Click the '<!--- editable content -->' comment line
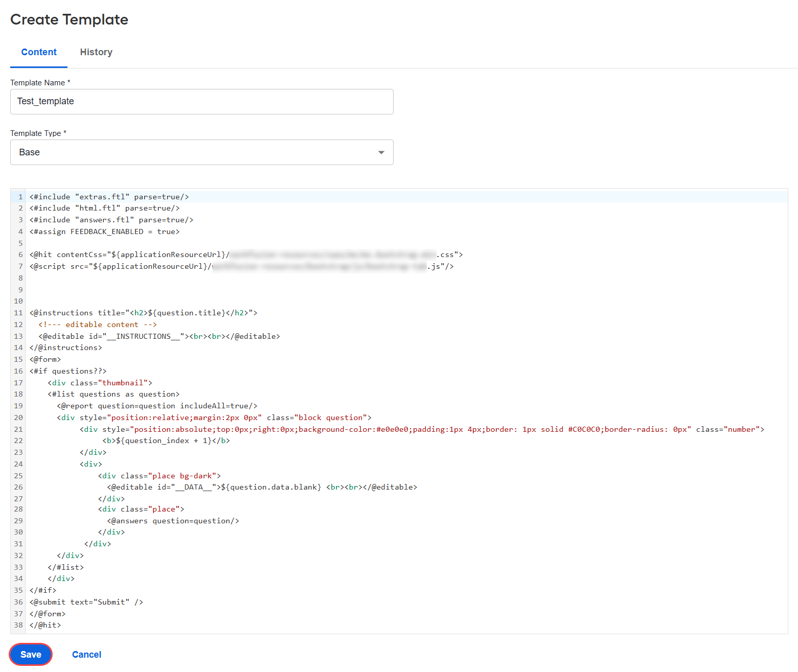The image size is (798, 672). 98,325
